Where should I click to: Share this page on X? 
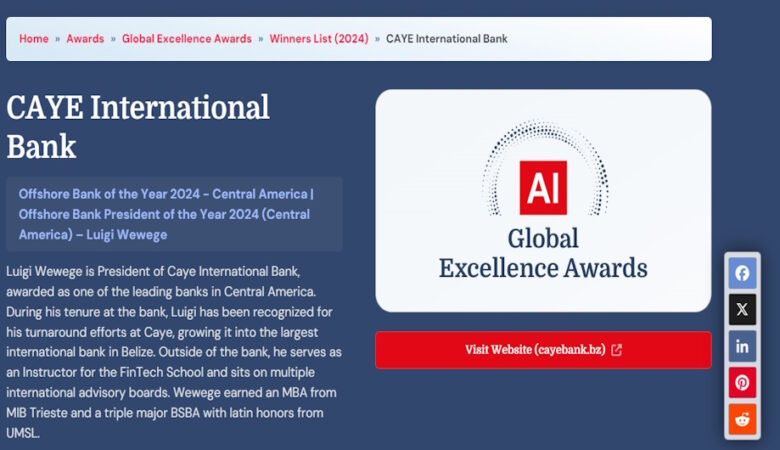click(742, 309)
